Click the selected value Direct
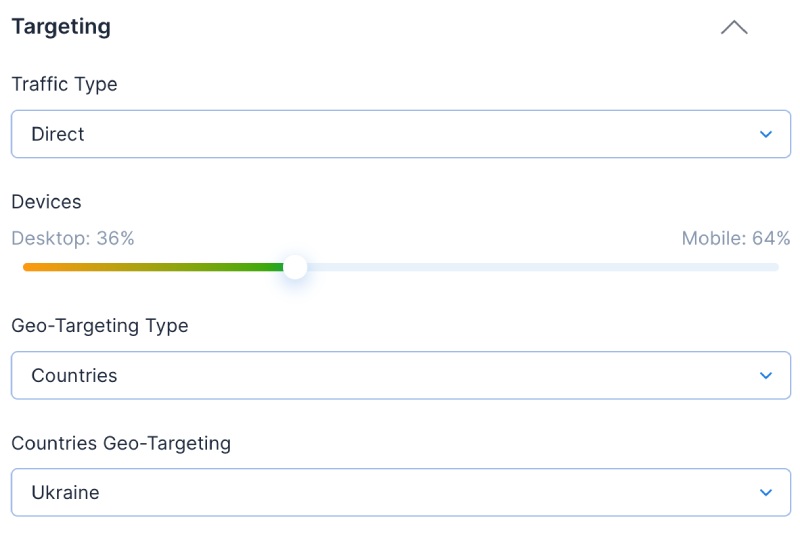Viewport: 800px width, 537px height. pos(58,134)
